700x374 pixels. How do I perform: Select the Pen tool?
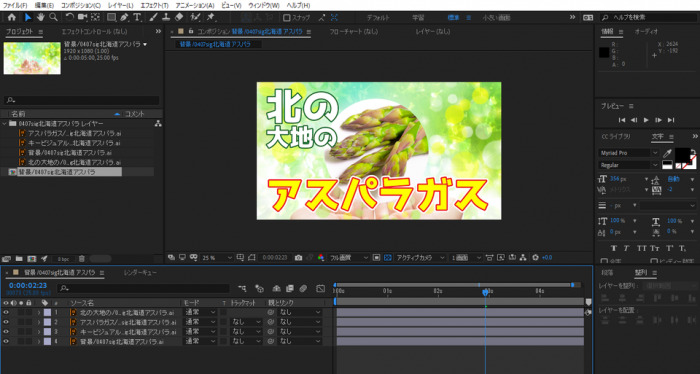(x=125, y=17)
